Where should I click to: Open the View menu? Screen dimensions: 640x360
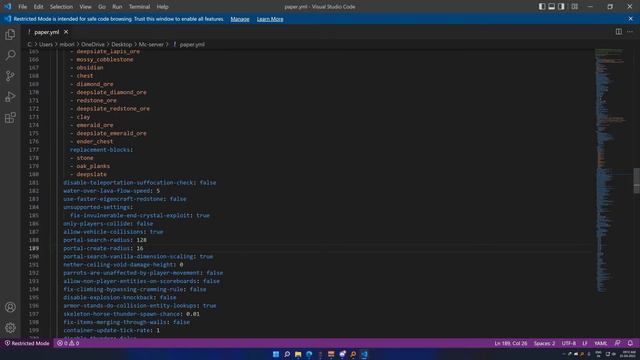pyautogui.click(x=85, y=7)
